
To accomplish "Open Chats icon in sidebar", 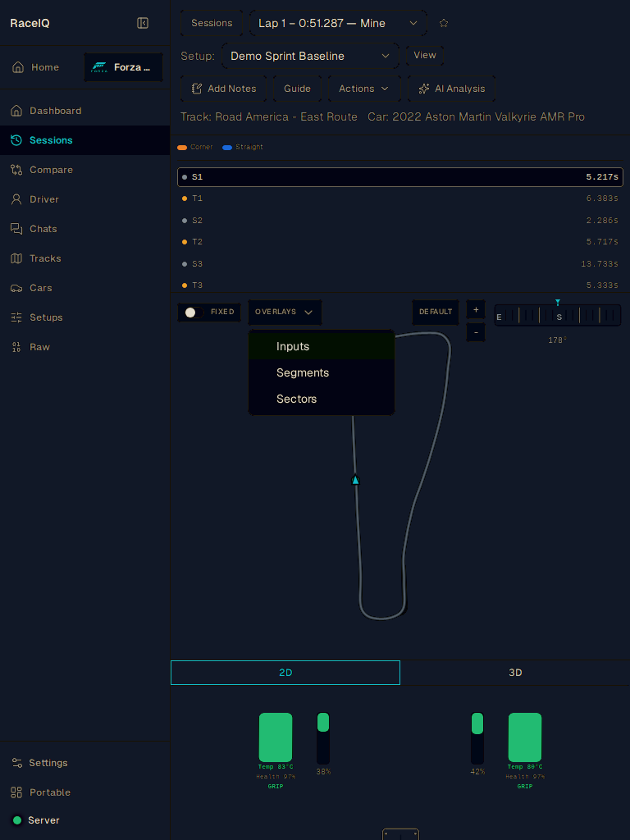I will click(x=16, y=229).
